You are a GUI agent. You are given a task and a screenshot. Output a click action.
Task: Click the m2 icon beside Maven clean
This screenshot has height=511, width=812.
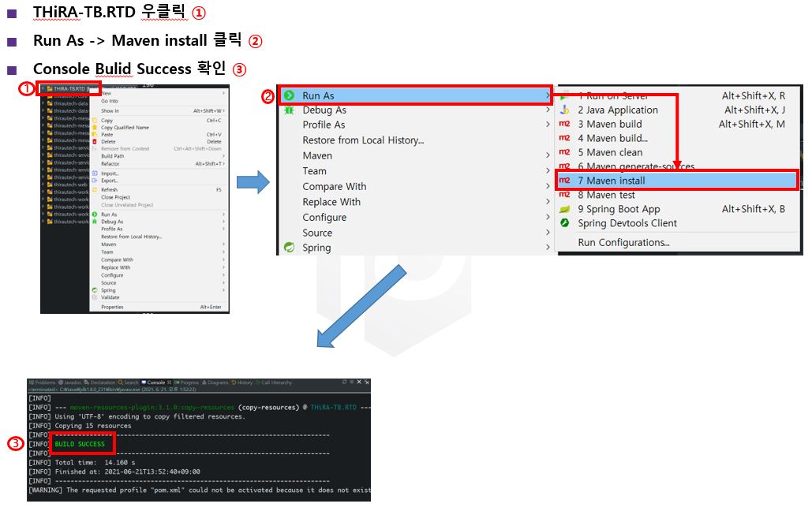pyautogui.click(x=564, y=152)
